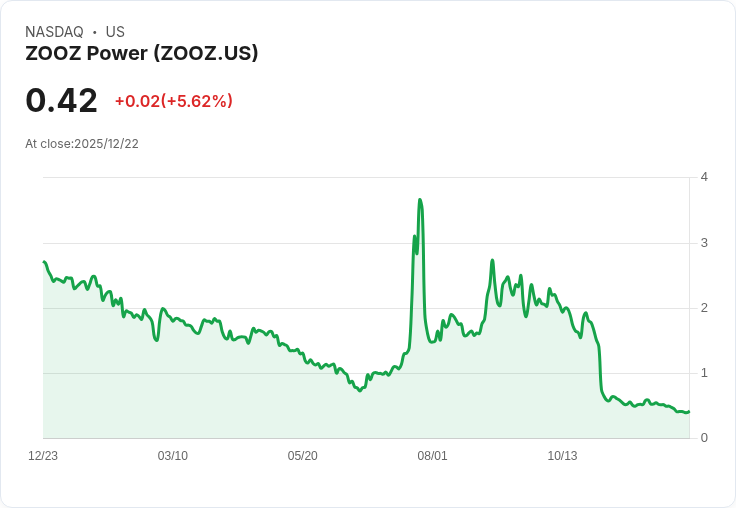Click the leftmost start of the price line

tap(44, 262)
